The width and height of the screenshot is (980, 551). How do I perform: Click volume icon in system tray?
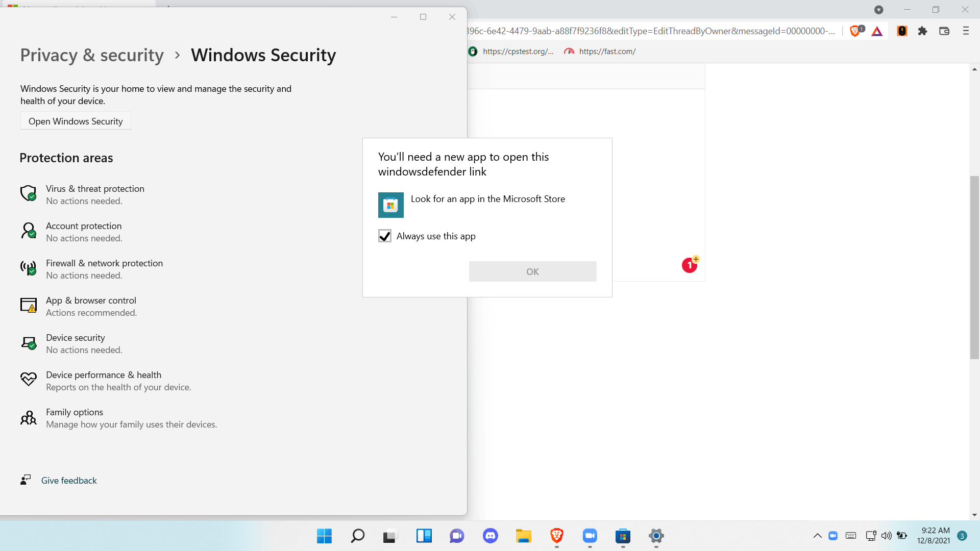887,536
